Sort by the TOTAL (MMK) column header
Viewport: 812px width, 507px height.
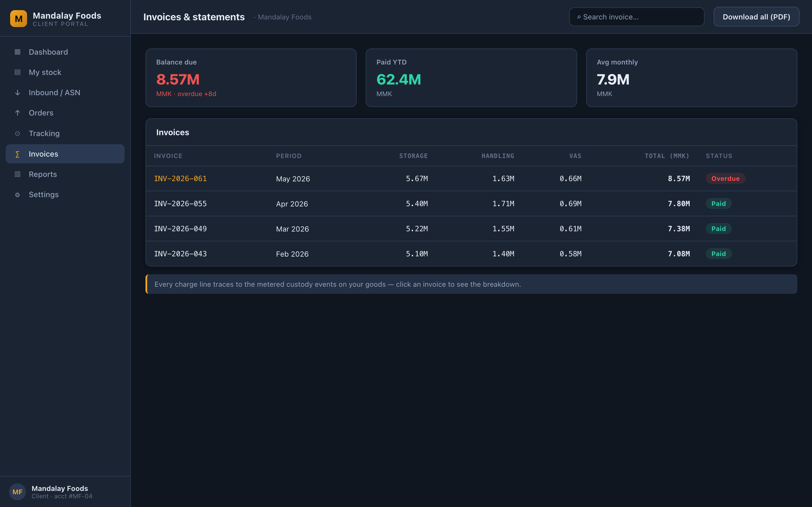coord(667,156)
